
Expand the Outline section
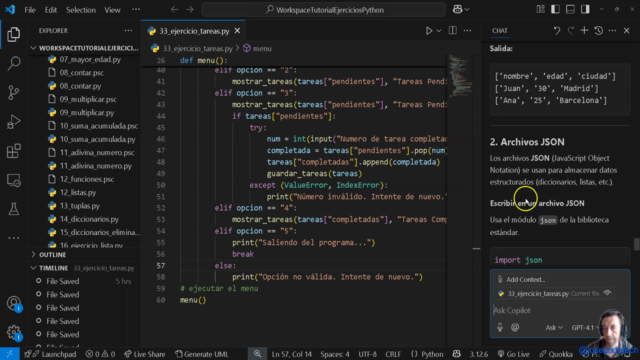84,255
